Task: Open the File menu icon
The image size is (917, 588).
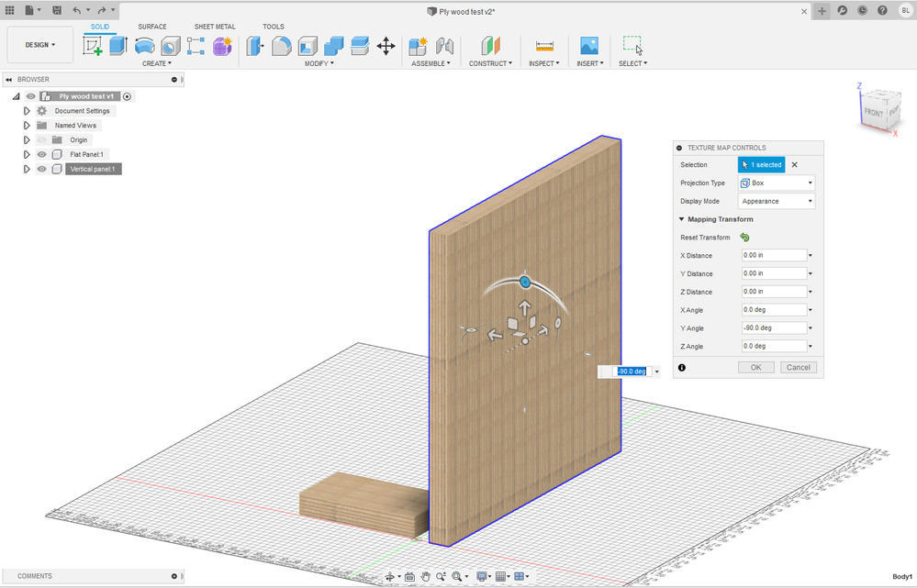Action: point(29,10)
